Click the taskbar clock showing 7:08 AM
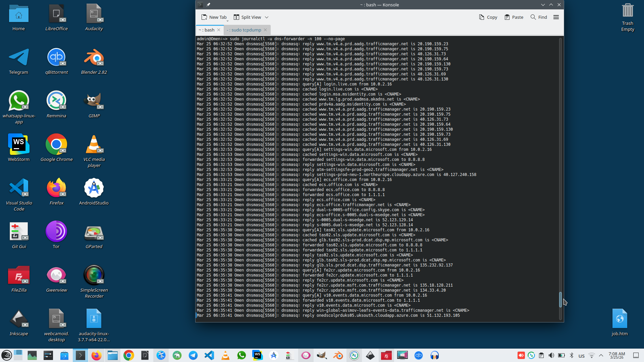This screenshot has width=644, height=362. (616, 355)
